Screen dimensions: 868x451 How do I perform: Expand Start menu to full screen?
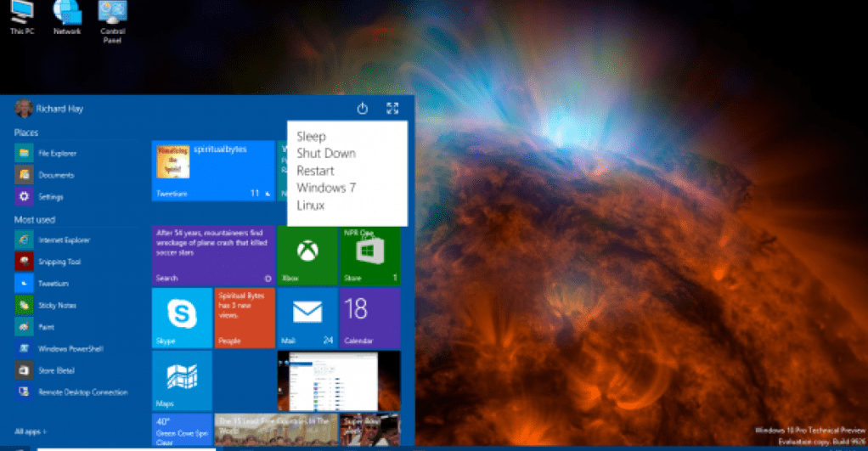(392, 109)
